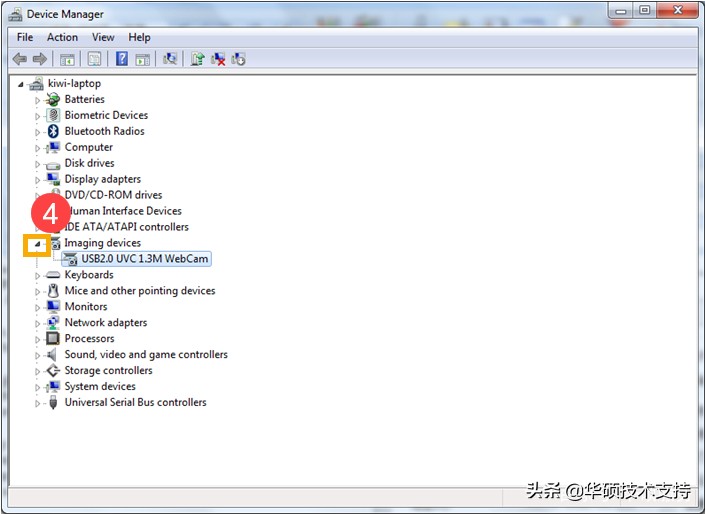Viewport: 705px width, 514px height.
Task: Open the Properties toolbar icon
Action: click(94, 59)
